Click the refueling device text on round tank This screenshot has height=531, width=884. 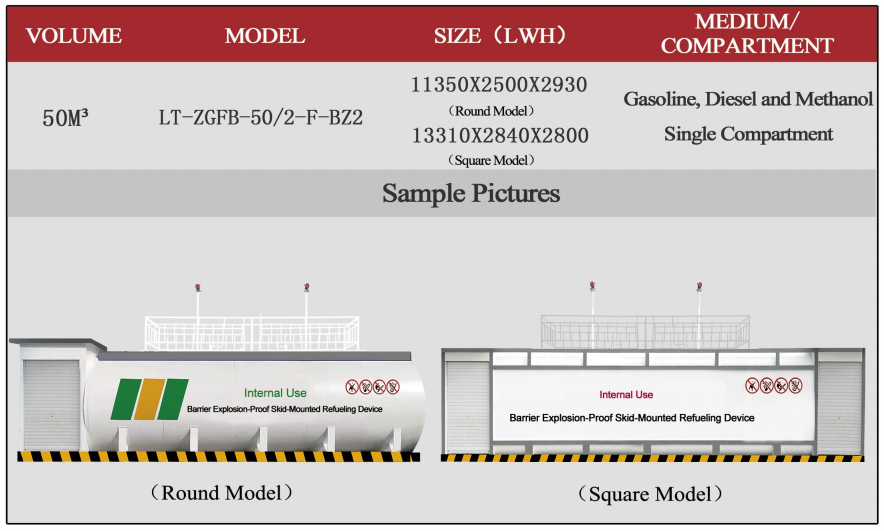(285, 409)
